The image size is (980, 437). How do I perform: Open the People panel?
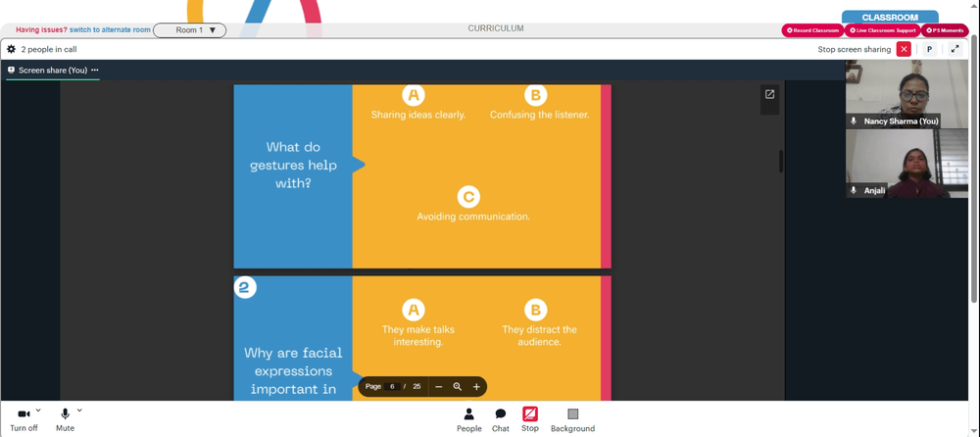point(468,419)
